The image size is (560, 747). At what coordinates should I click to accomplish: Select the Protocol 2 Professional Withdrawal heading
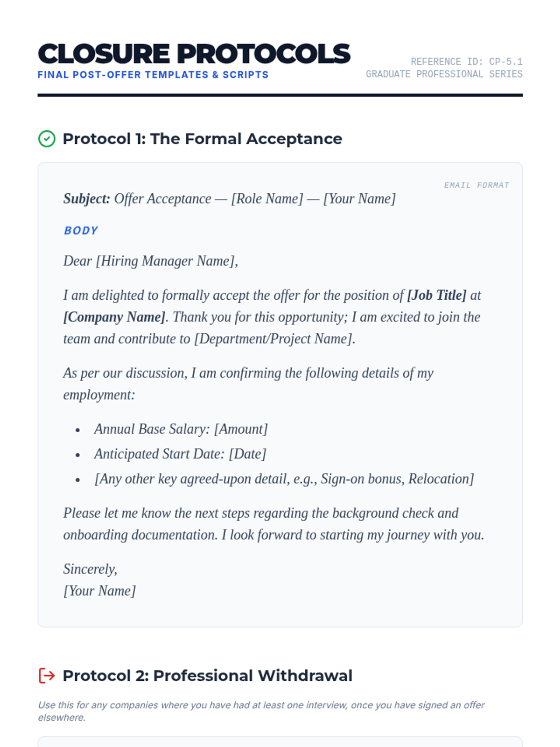point(207,676)
